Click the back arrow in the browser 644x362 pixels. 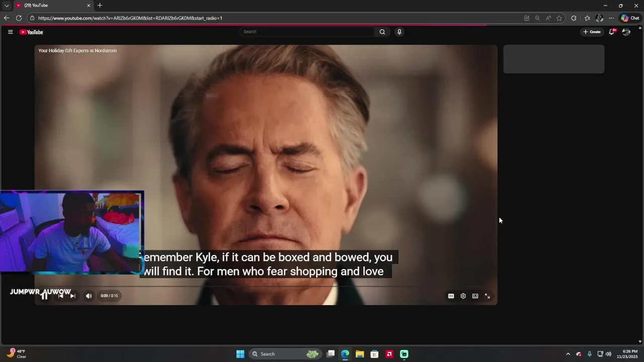click(7, 18)
